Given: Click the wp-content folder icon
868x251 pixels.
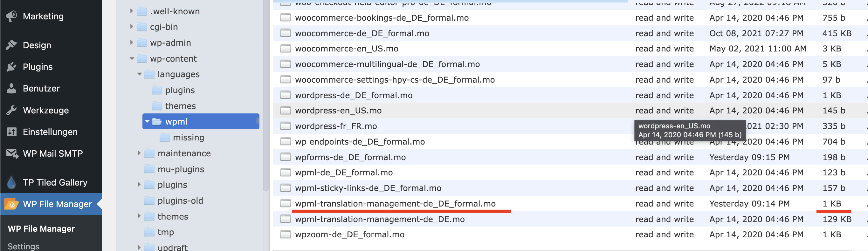Looking at the screenshot, I should [142, 59].
